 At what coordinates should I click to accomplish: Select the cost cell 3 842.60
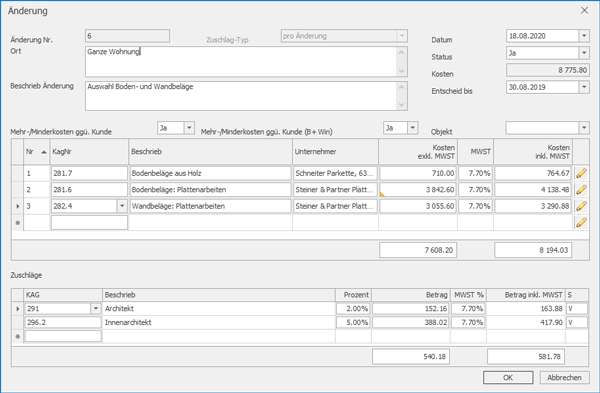point(418,190)
